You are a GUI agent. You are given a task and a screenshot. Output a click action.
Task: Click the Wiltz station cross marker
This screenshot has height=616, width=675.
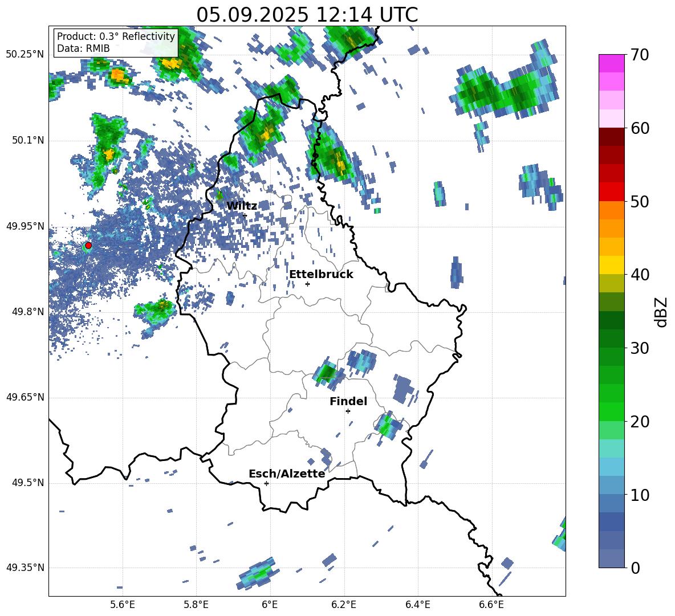(245, 215)
